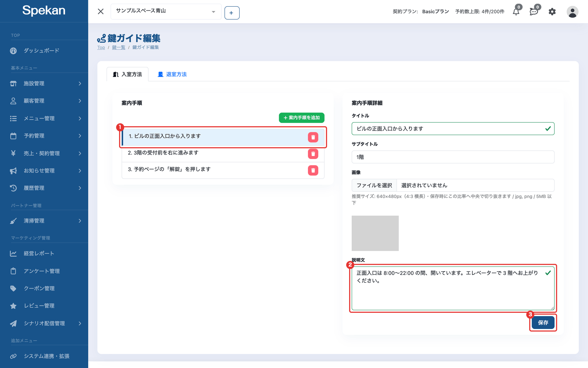
Task: Open the notifications bell icon
Action: (516, 11)
